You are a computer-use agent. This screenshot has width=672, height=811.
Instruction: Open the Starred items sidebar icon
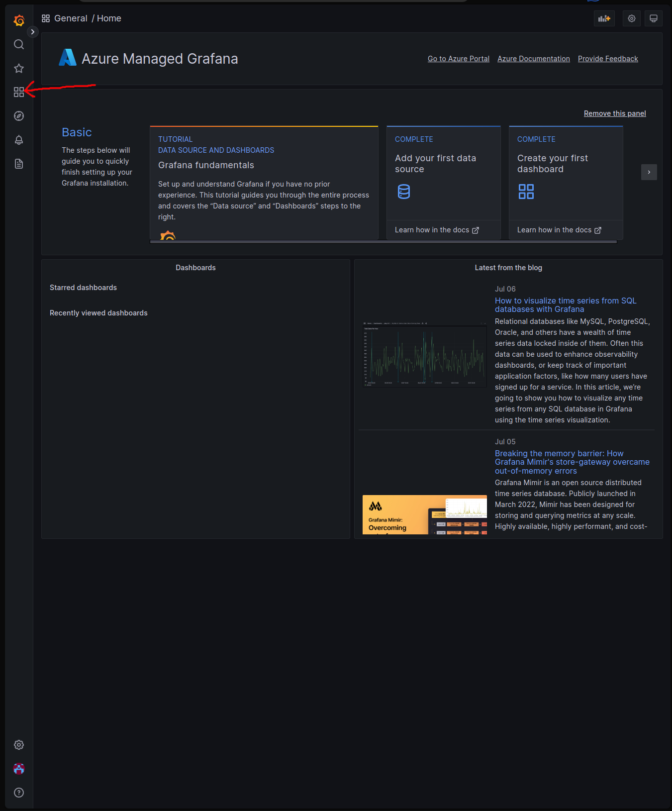(x=19, y=68)
